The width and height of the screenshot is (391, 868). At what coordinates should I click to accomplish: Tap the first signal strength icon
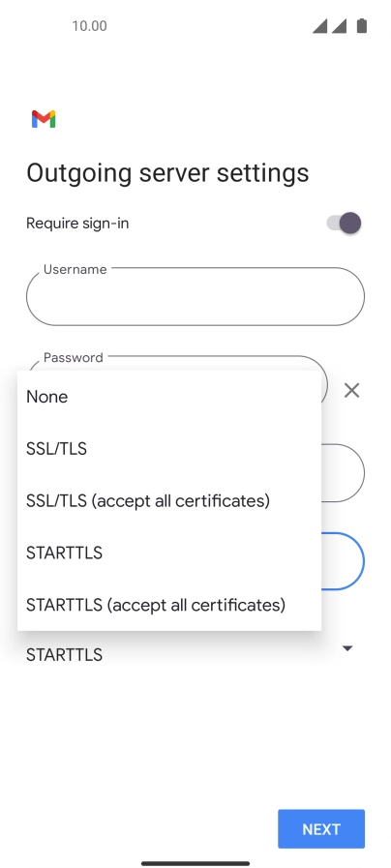pos(320,26)
